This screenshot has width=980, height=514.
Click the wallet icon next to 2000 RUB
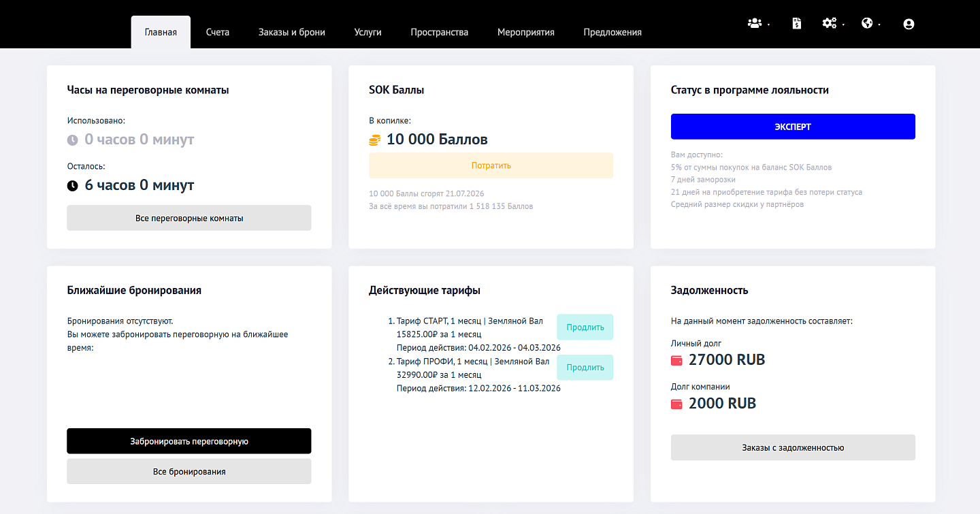point(677,404)
